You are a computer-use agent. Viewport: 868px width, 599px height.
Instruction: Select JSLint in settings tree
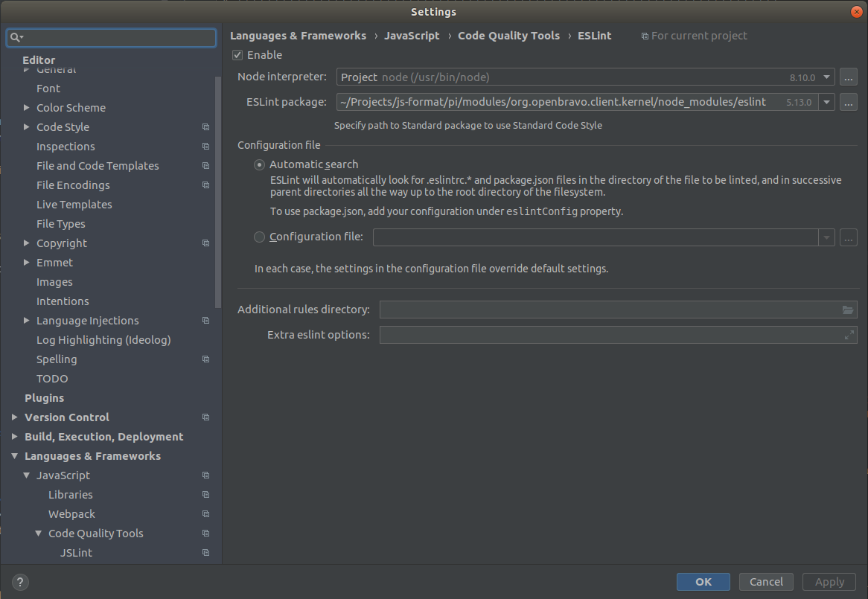click(76, 553)
